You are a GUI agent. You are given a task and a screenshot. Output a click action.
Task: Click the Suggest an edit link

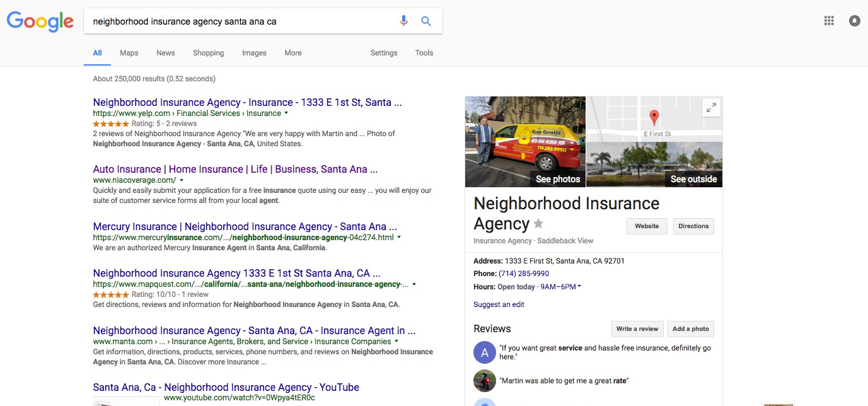tap(499, 304)
